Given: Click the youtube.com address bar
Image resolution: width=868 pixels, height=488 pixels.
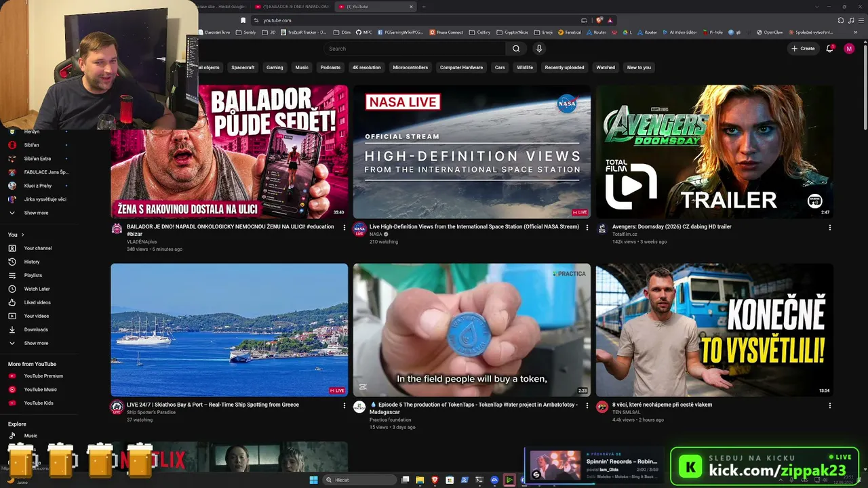Looking at the screenshot, I should coord(277,20).
